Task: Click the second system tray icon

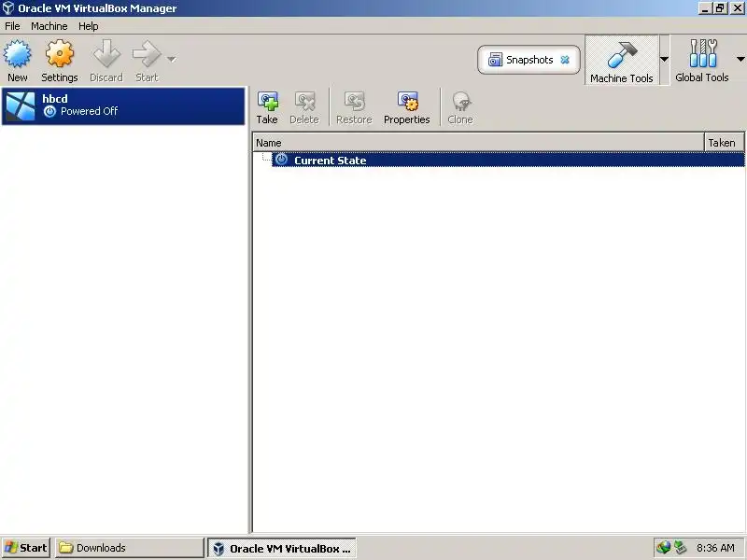Action: (x=680, y=548)
